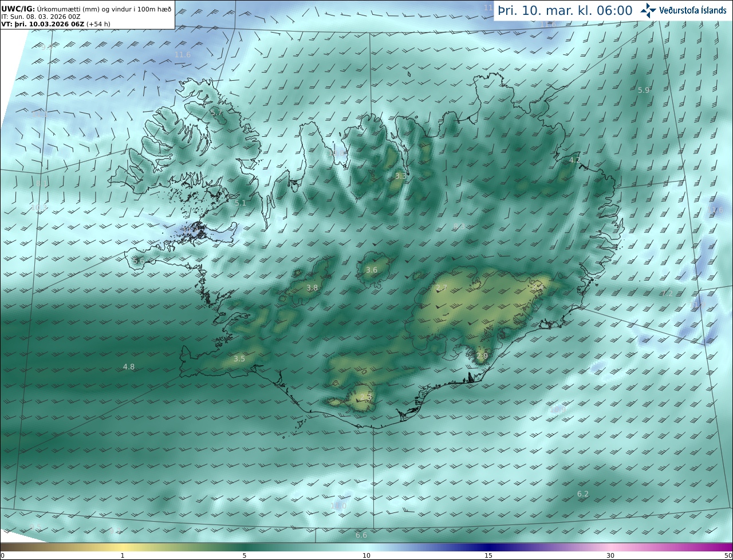Click the 6.2 value label on the map
This screenshot has height=560, width=733.
click(x=583, y=494)
